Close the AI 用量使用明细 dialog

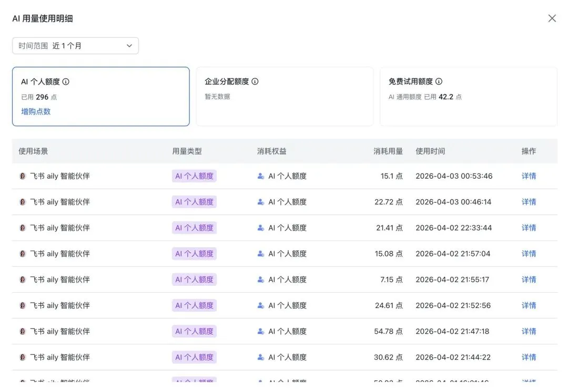(x=552, y=18)
